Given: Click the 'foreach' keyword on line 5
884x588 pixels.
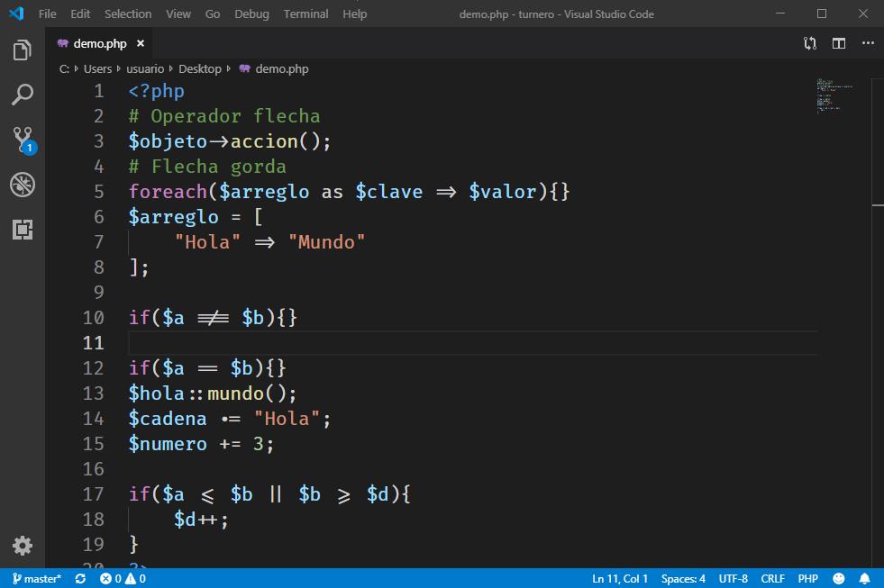Looking at the screenshot, I should pyautogui.click(x=168, y=192).
